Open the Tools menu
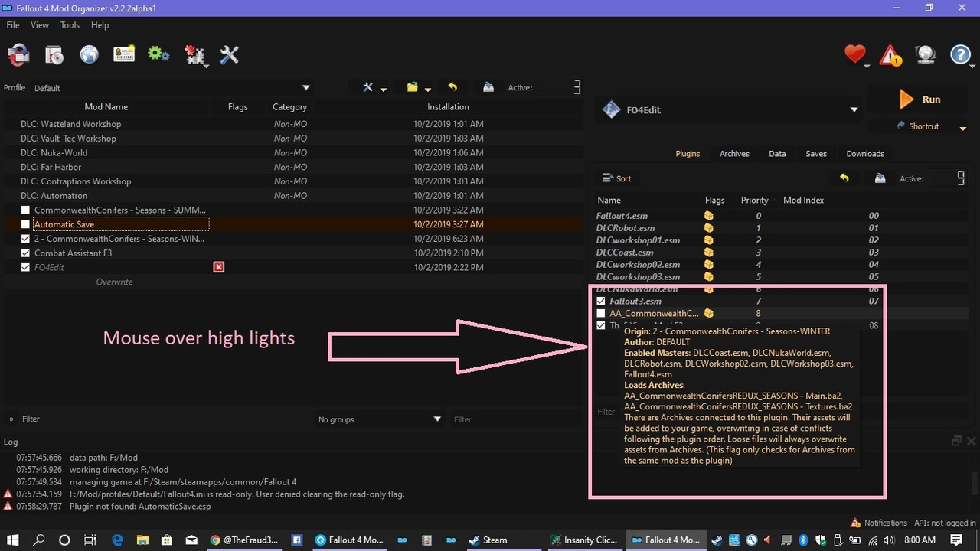This screenshot has width=980, height=551. point(70,25)
